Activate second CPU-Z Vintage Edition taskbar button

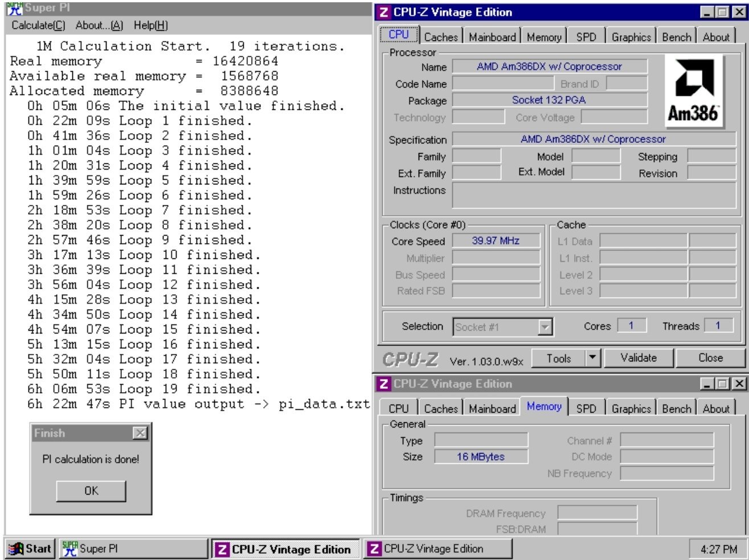pyautogui.click(x=437, y=549)
